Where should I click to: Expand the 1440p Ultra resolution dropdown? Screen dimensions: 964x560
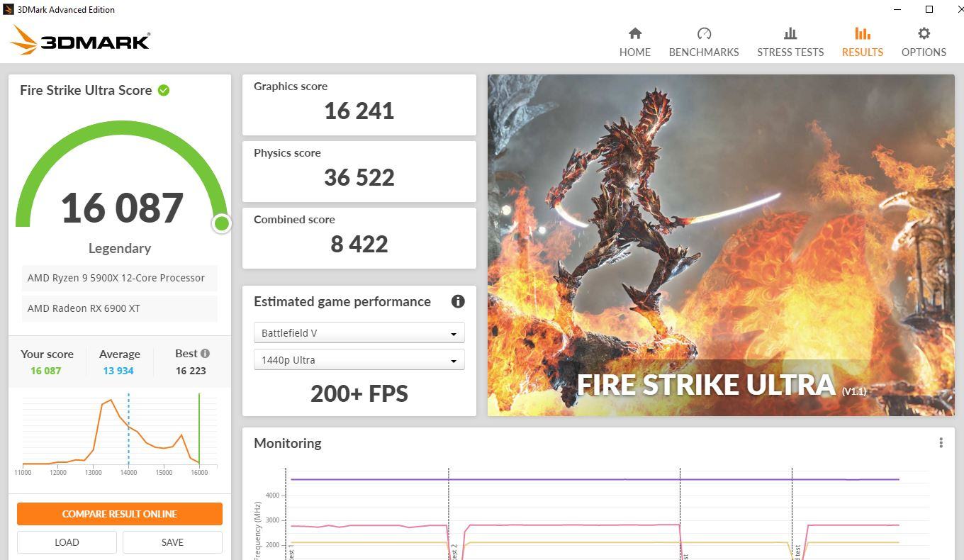coord(359,360)
